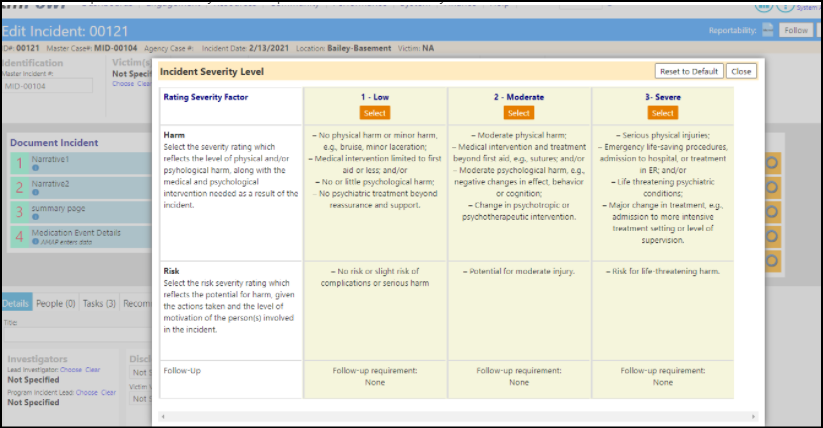
Task: Click the dialog scrollbar left arrow
Action: (x=163, y=416)
